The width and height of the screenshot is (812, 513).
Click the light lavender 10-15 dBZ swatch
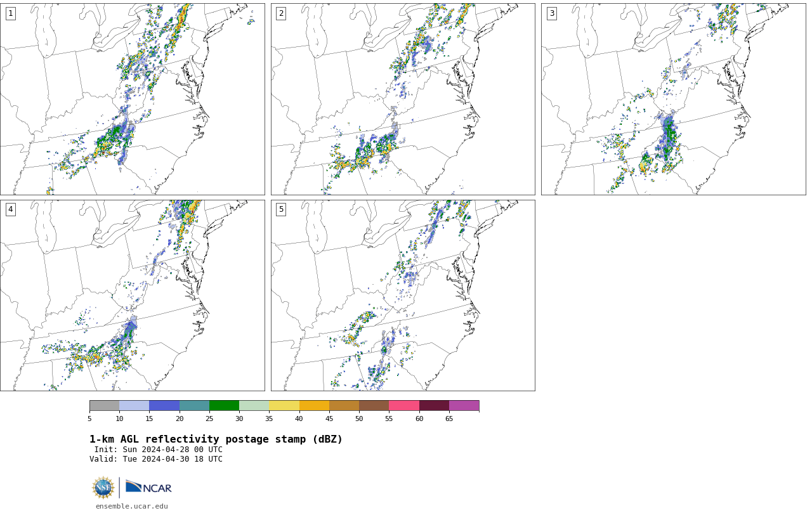pyautogui.click(x=134, y=406)
